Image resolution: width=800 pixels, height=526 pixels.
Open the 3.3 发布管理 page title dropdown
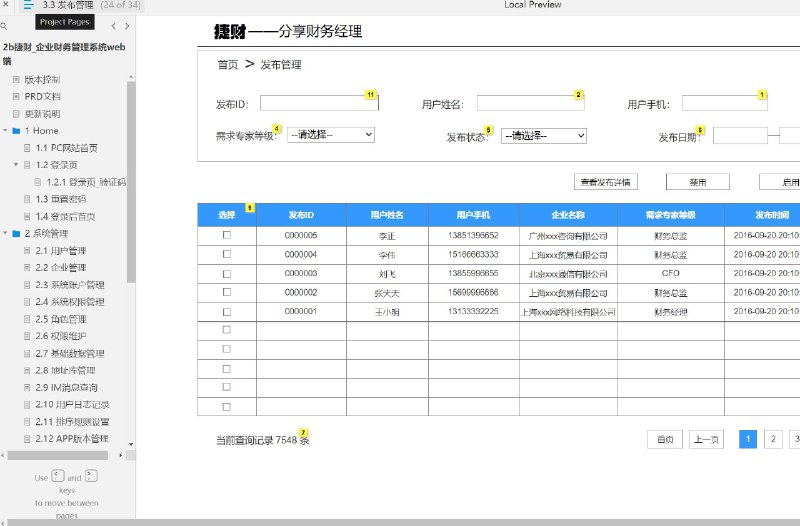pyautogui.click(x=82, y=5)
